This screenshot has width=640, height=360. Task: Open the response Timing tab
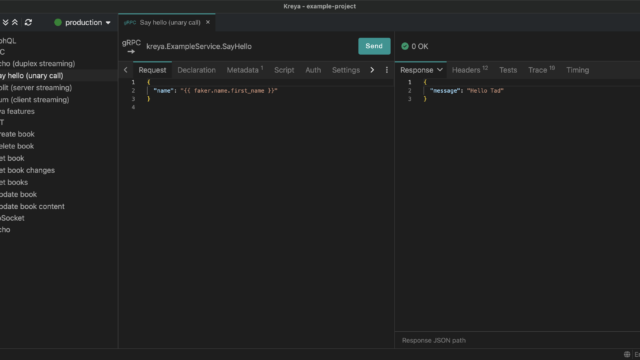click(x=578, y=70)
